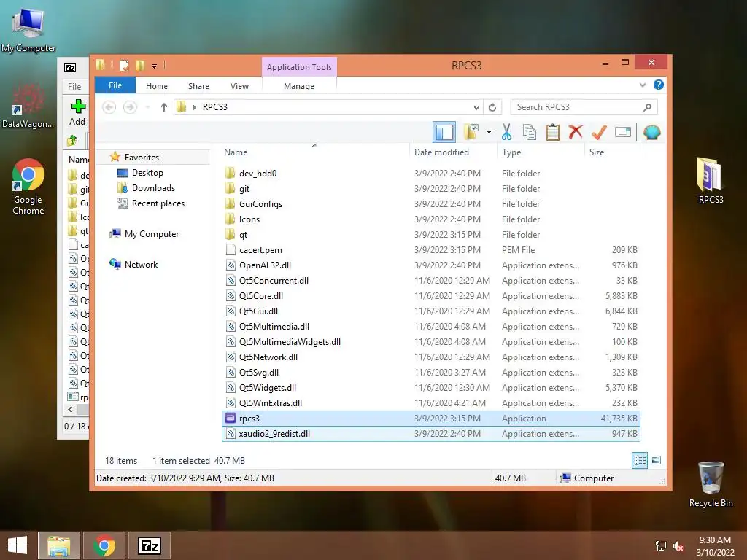
Task: Open the File menu in 7-Zip window
Action: point(74,87)
